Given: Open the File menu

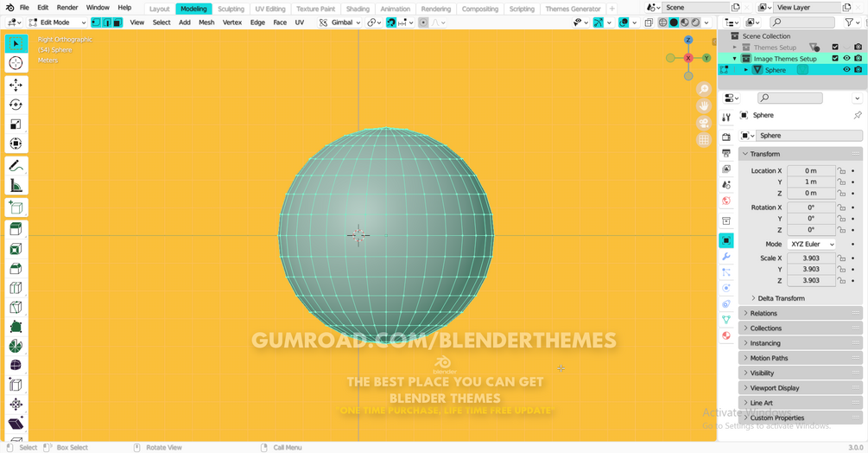Looking at the screenshot, I should pos(24,8).
